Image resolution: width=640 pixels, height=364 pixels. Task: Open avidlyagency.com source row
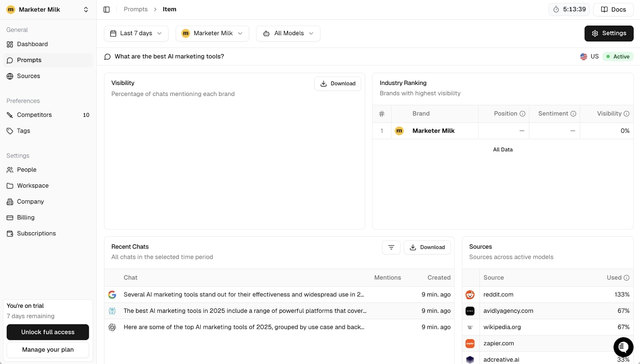coord(548,311)
